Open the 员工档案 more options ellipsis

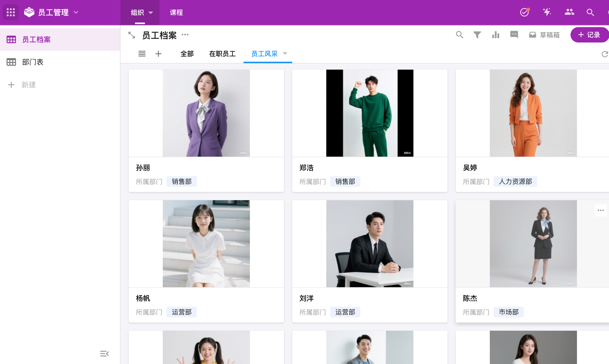pos(185,35)
